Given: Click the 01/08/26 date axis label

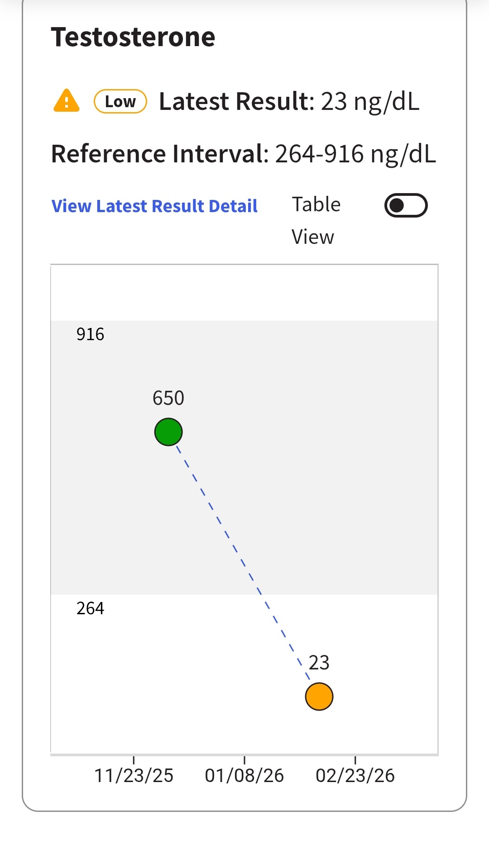Looking at the screenshot, I should [x=244, y=775].
